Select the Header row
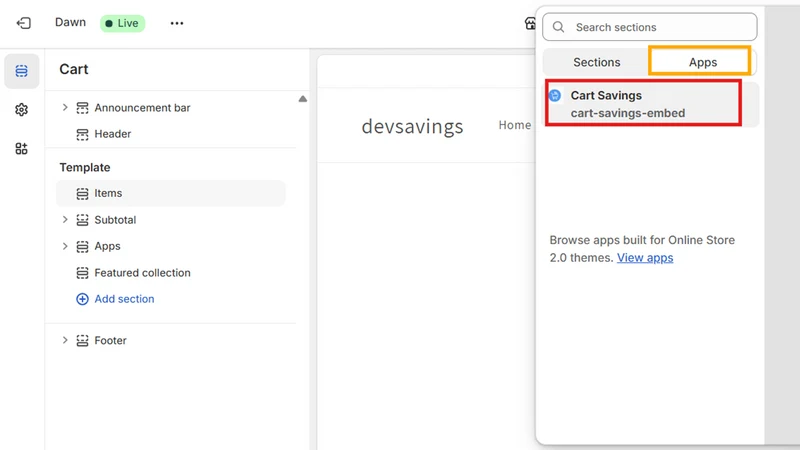Image resolution: width=800 pixels, height=450 pixels. coord(171,134)
